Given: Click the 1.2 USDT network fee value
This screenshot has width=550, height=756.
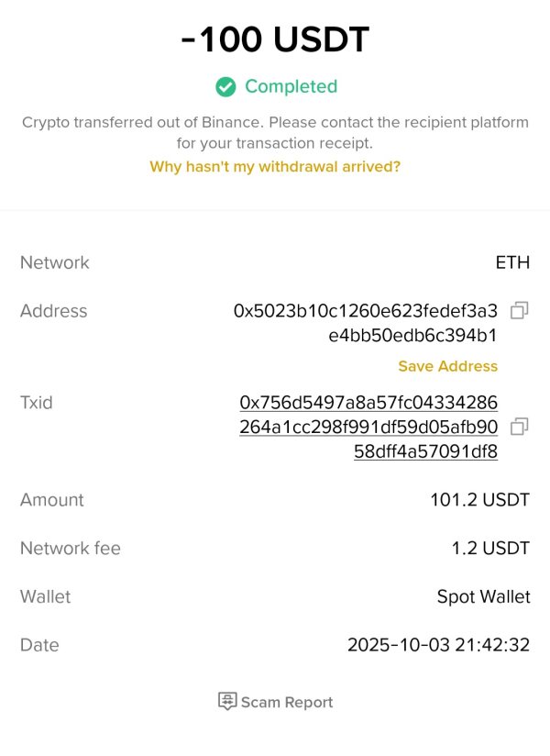Looking at the screenshot, I should 490,549.
